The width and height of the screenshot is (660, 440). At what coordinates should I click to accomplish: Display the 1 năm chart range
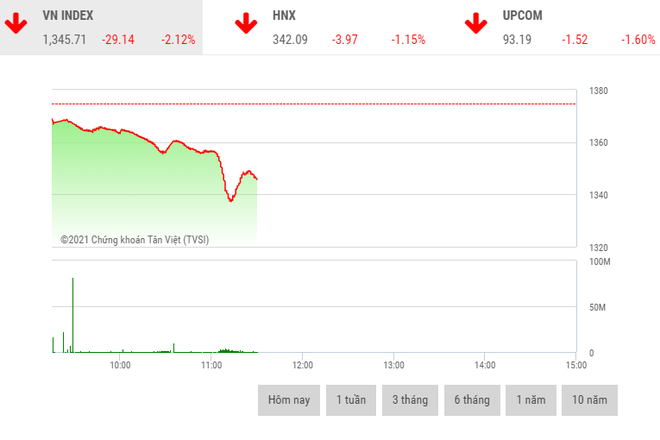click(x=531, y=400)
